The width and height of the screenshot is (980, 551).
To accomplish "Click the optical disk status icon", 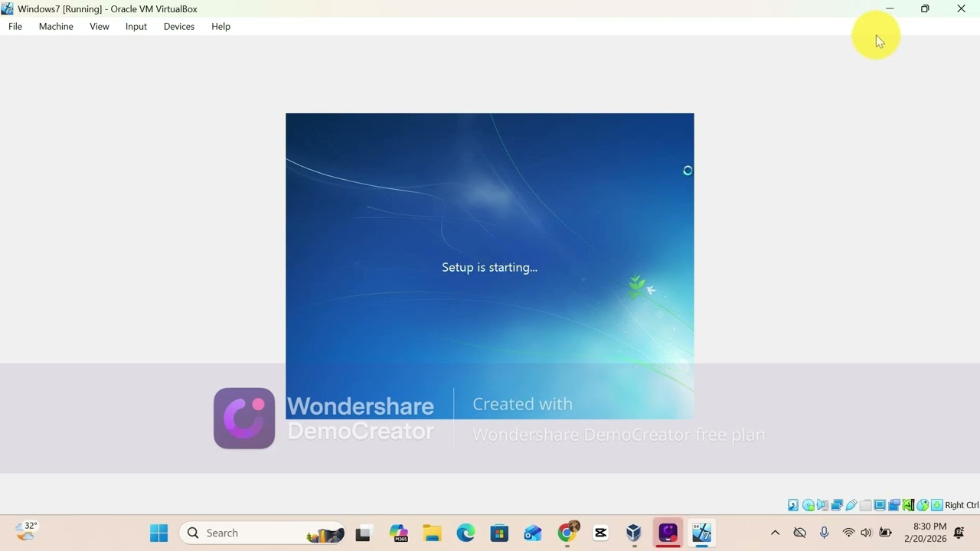I will (x=808, y=505).
